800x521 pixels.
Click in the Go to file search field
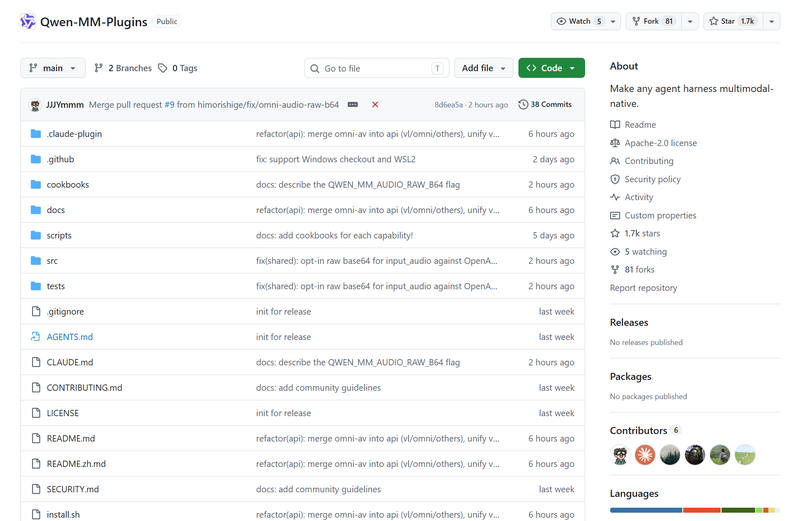point(377,68)
